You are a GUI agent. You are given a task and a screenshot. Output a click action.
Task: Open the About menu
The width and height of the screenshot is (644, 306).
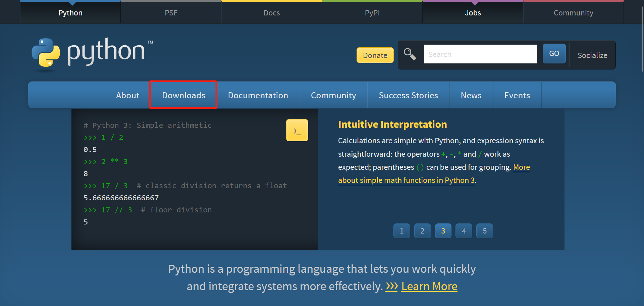tap(127, 95)
